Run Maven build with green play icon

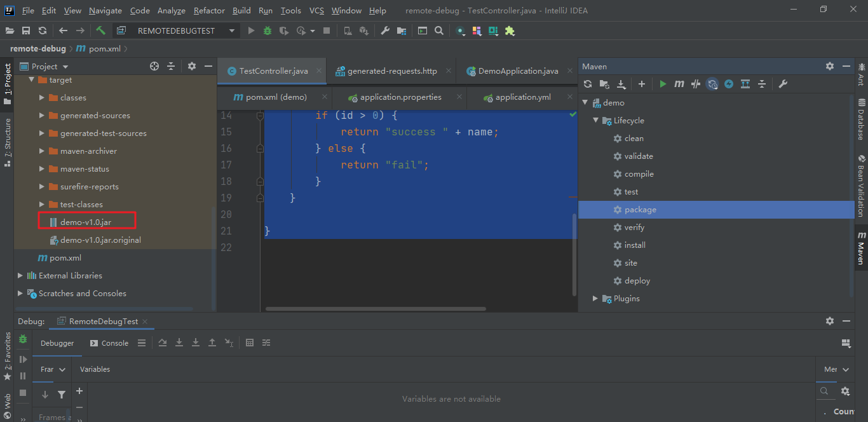[663, 84]
